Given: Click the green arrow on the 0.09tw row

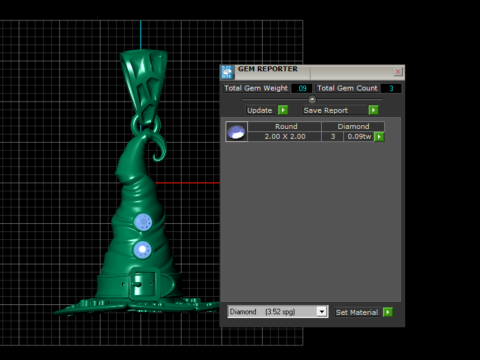Looking at the screenshot, I should click(x=379, y=137).
